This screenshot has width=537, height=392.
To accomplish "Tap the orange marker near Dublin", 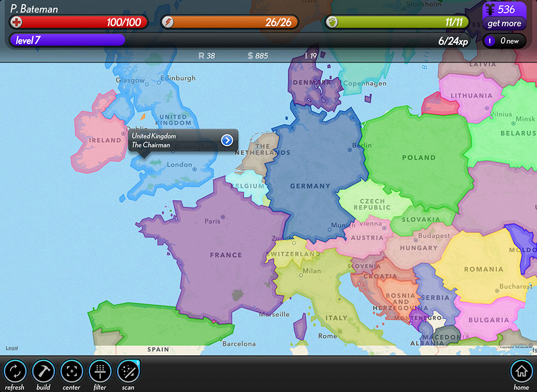I will tap(143, 117).
